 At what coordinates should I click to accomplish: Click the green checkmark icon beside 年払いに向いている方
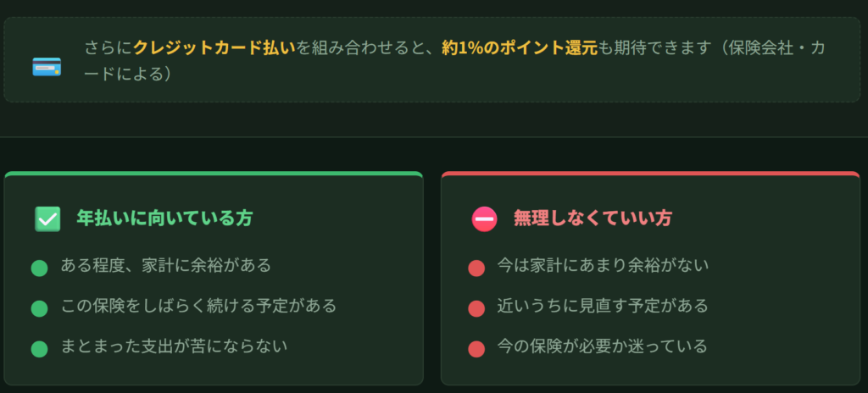click(x=47, y=219)
